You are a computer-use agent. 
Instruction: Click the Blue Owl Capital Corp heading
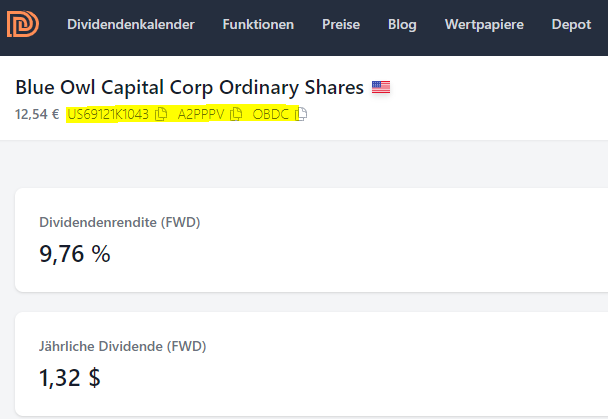point(189,88)
